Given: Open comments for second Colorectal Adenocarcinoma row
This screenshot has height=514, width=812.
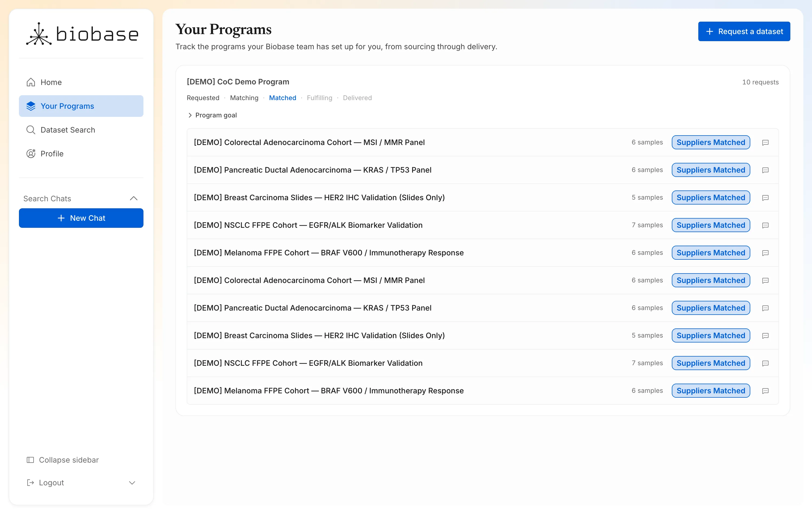Looking at the screenshot, I should (765, 281).
